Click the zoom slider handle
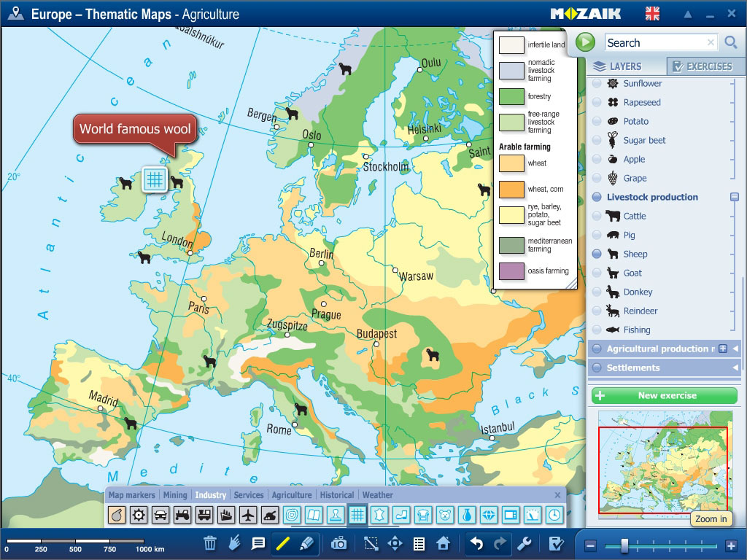 click(624, 545)
